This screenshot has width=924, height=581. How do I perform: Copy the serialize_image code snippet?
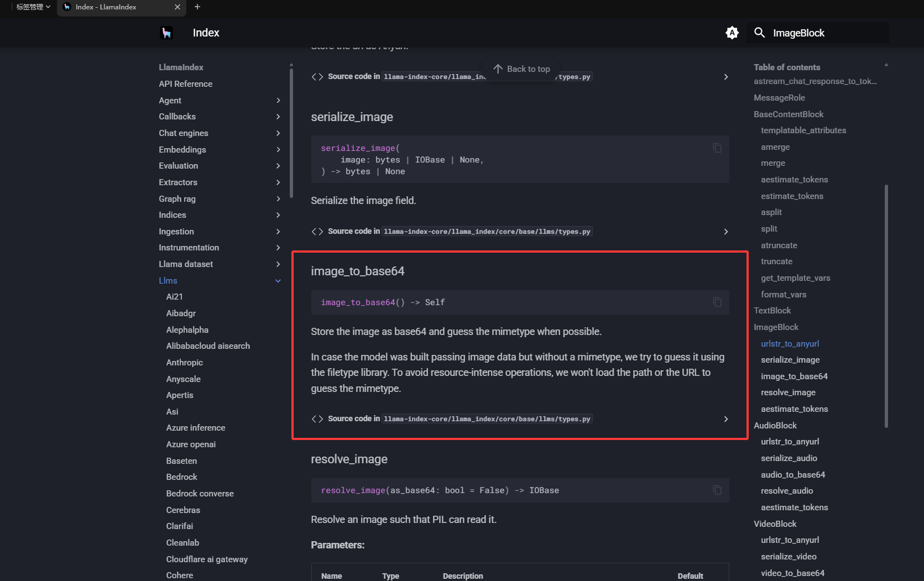point(717,148)
